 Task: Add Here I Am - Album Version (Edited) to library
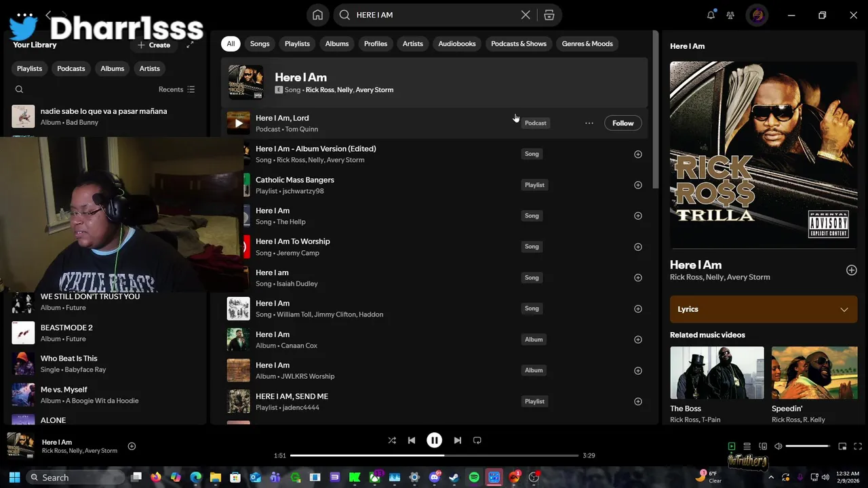637,155
